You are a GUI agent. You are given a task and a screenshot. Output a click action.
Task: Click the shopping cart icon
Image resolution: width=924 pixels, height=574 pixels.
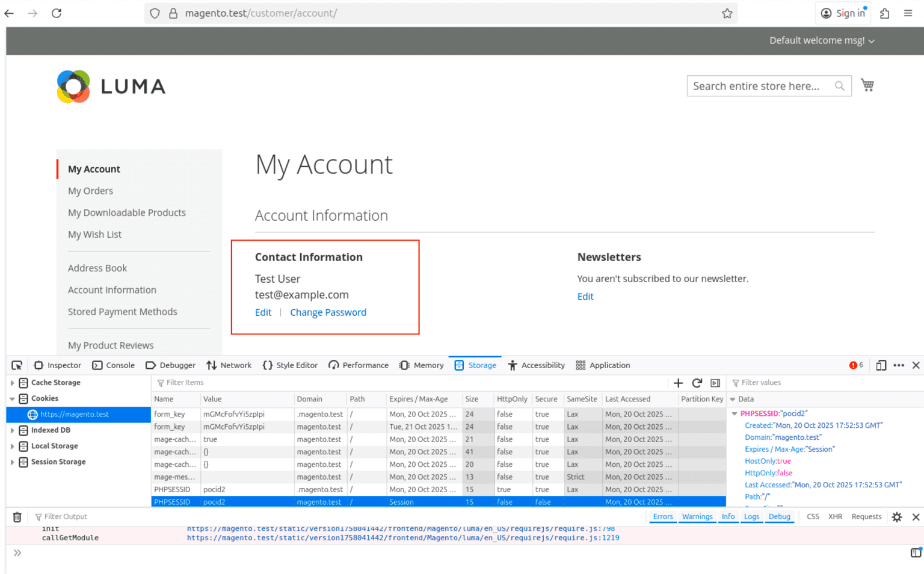point(867,85)
